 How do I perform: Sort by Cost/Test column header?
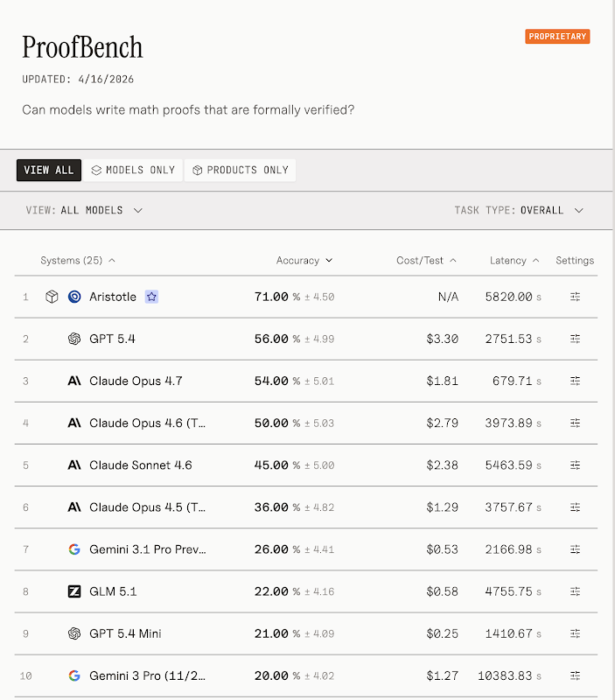pos(426,260)
